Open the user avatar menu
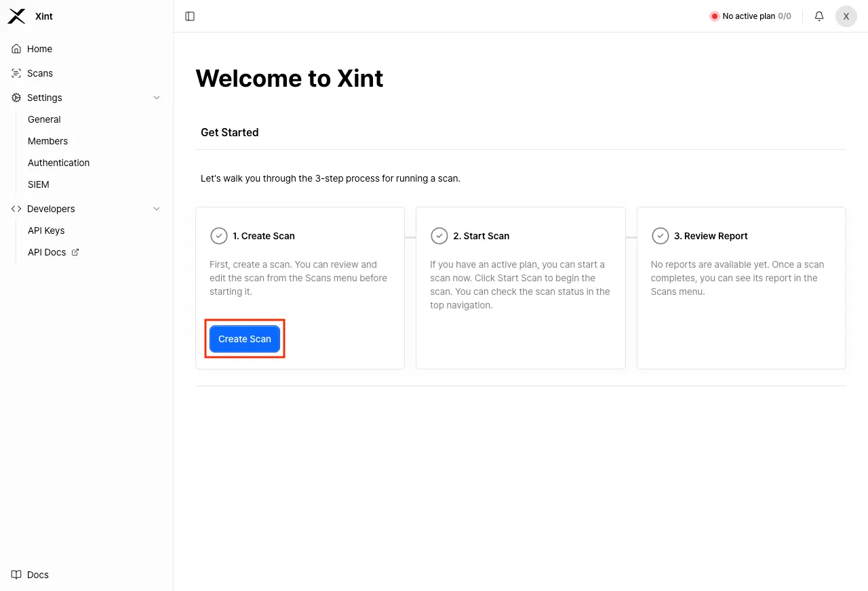Viewport: 868px width, 591px height. [846, 16]
